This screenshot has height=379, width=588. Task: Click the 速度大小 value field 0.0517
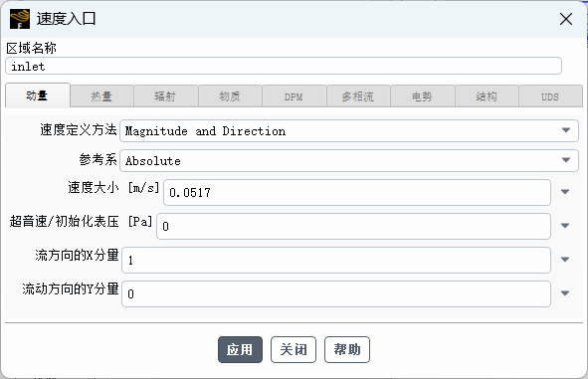click(x=357, y=192)
